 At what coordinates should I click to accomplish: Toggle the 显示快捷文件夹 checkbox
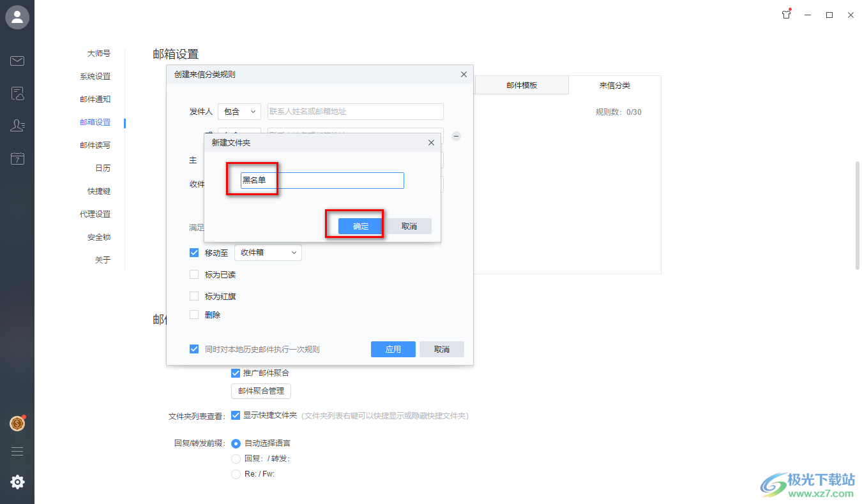[x=236, y=415]
